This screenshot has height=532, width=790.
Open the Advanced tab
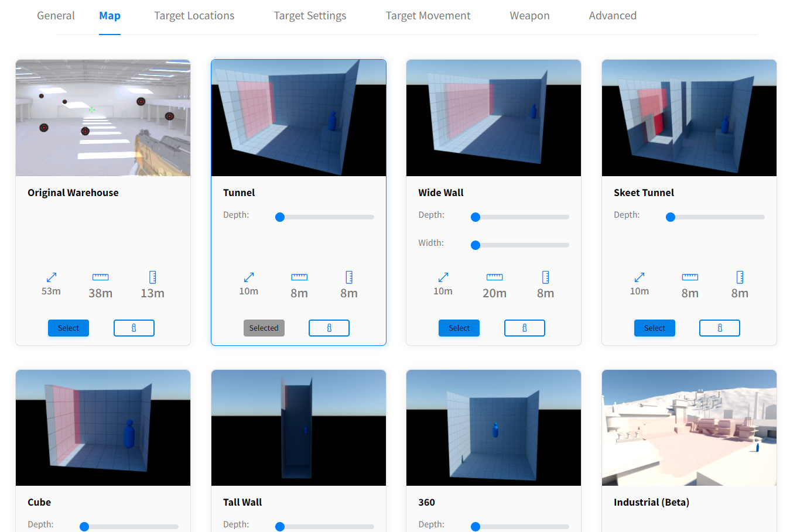[x=613, y=16]
